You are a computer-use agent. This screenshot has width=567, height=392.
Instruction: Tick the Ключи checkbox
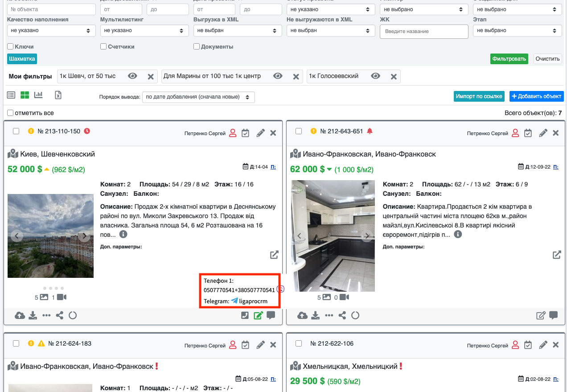coord(10,46)
